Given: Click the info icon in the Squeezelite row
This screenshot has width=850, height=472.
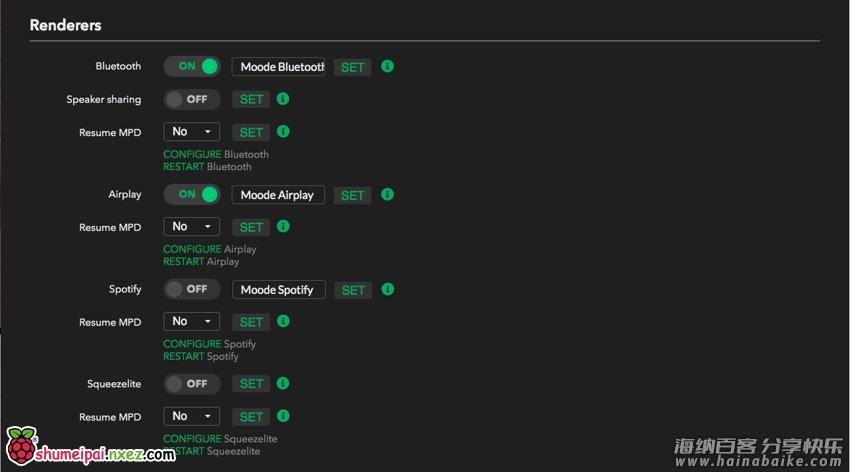Looking at the screenshot, I should pyautogui.click(x=283, y=383).
